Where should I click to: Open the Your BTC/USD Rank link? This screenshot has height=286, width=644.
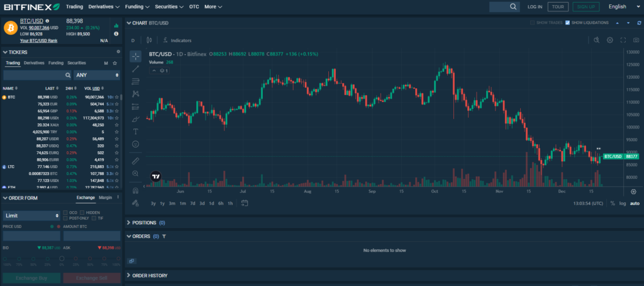[38, 41]
